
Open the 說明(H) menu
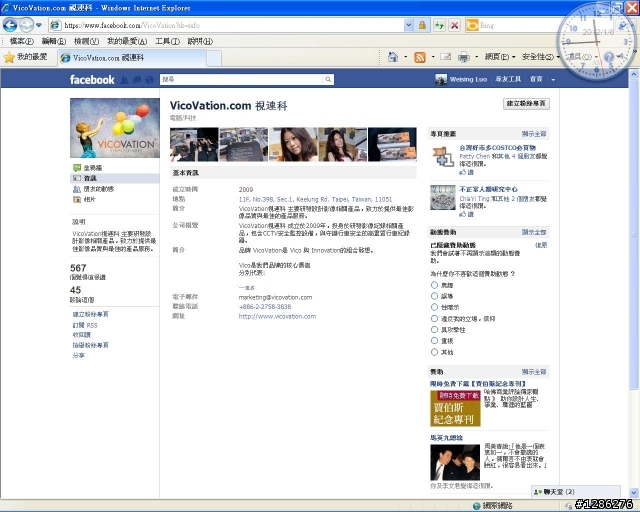click(200, 41)
